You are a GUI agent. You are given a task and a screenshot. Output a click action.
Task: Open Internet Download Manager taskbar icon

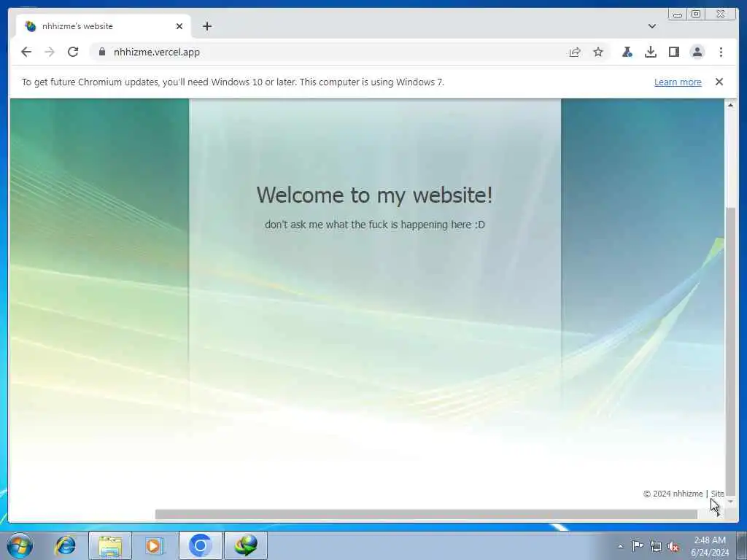(246, 545)
